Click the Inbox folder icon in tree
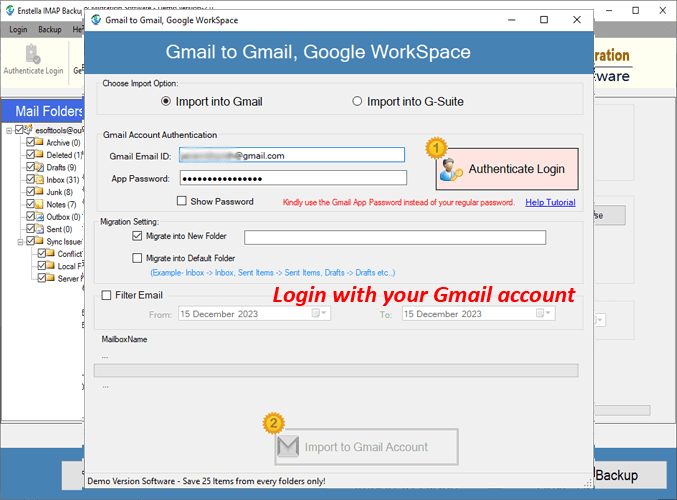 (39, 179)
